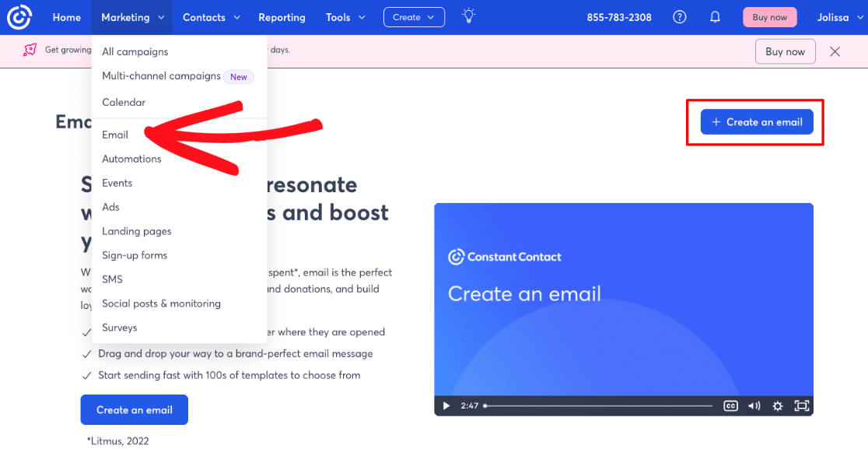This screenshot has width=868, height=456.
Task: Click the lightbulb tips icon
Action: (468, 16)
